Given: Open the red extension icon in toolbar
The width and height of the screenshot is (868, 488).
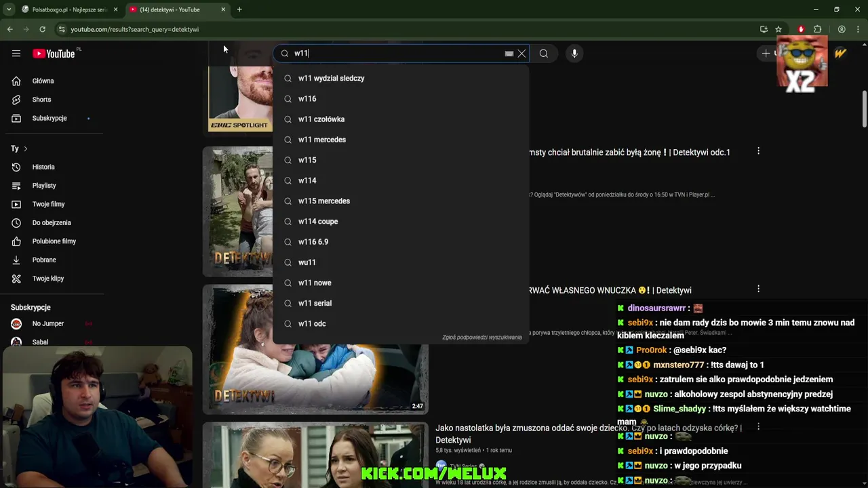Looking at the screenshot, I should (x=801, y=29).
